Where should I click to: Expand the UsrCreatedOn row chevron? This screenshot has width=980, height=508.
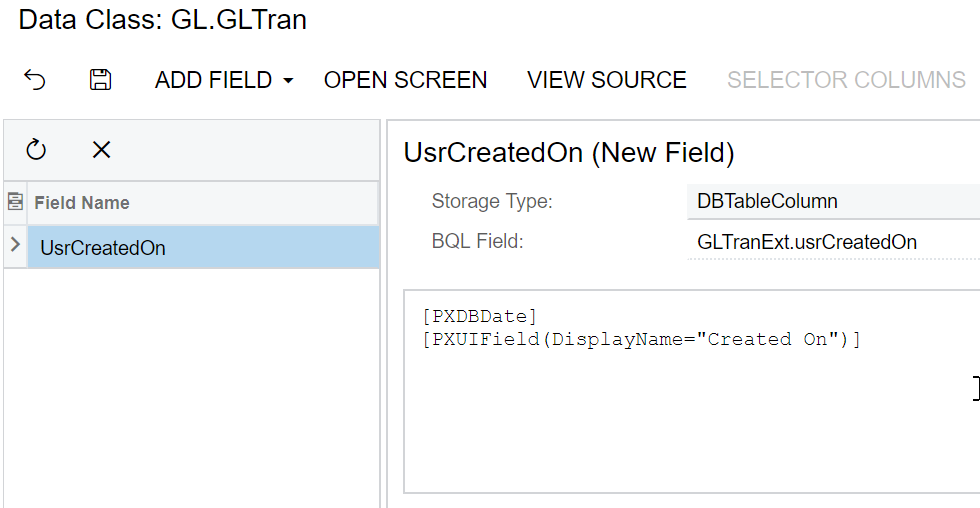[15, 247]
